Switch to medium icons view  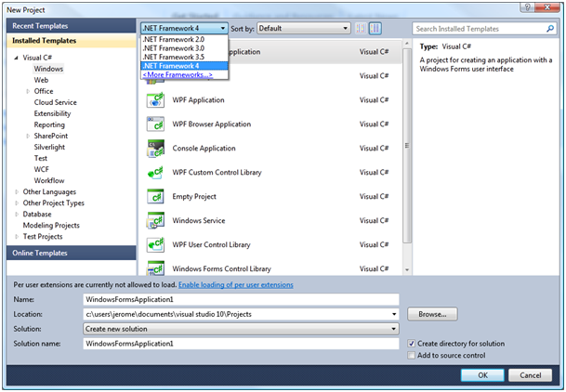coord(375,29)
